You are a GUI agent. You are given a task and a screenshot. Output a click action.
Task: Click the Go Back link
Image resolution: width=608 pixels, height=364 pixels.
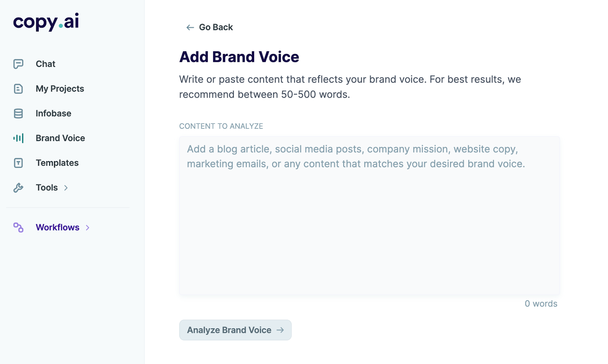click(215, 27)
